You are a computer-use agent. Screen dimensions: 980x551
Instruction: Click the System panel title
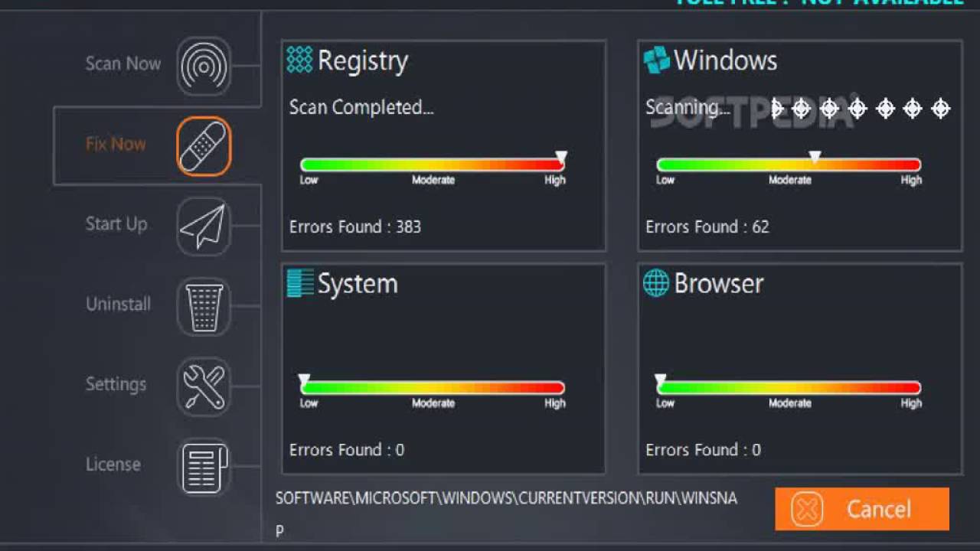click(x=358, y=285)
